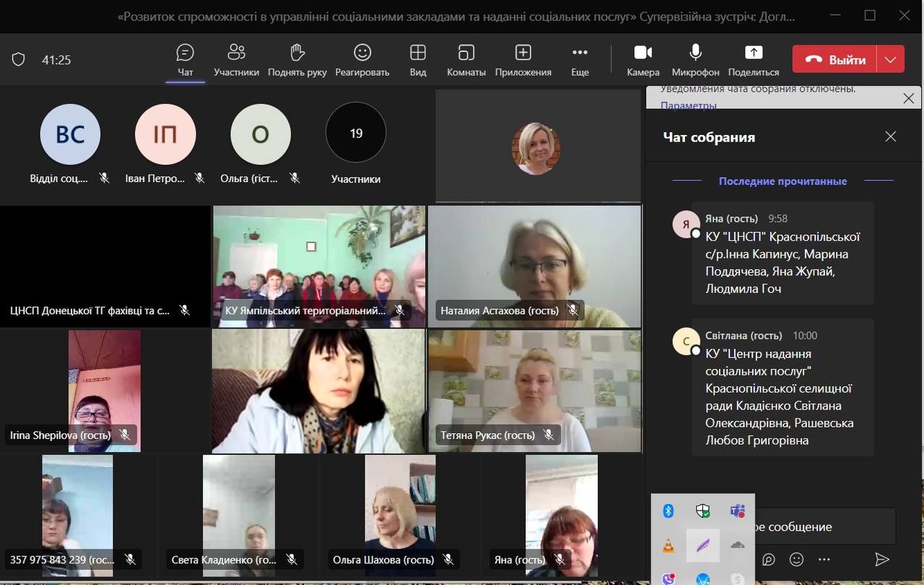The width and height of the screenshot is (924, 585).
Task: Click the mute icon beside Irina Shepilova
Action: (x=124, y=435)
